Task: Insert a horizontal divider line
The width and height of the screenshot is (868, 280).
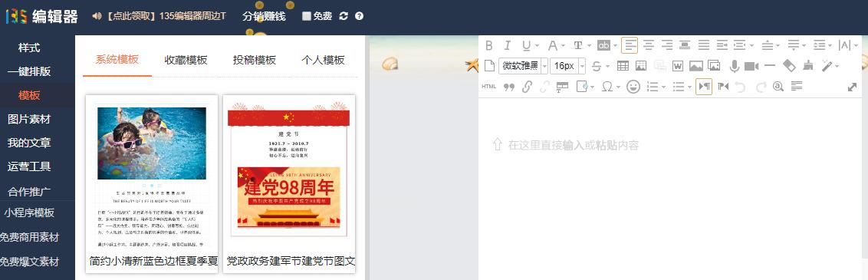Action: [769, 66]
